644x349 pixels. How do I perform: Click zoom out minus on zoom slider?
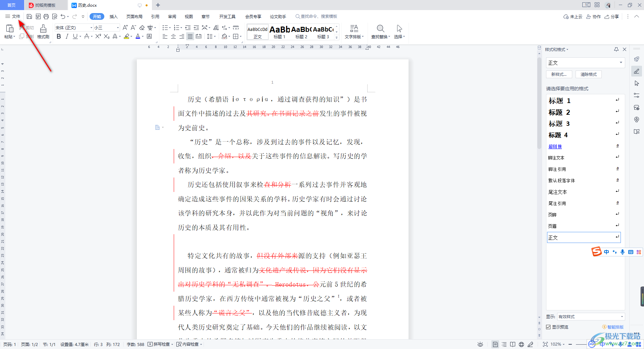tap(570, 344)
